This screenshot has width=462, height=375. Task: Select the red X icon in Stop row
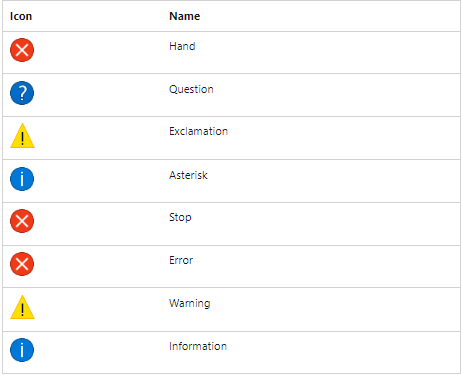pyautogui.click(x=22, y=221)
